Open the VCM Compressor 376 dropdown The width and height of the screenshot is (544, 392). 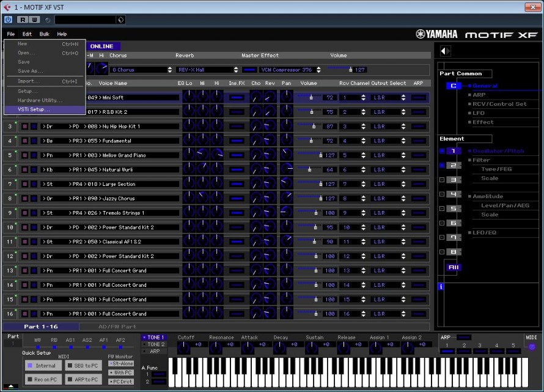coord(289,70)
